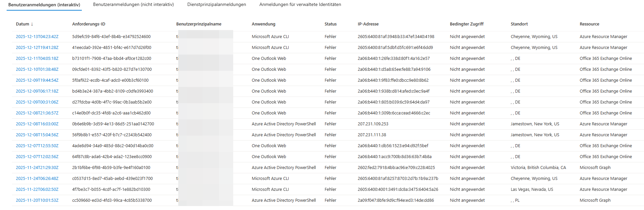Screen dimensions: 644x210
Task: Click the Status column header
Action: click(330, 24)
